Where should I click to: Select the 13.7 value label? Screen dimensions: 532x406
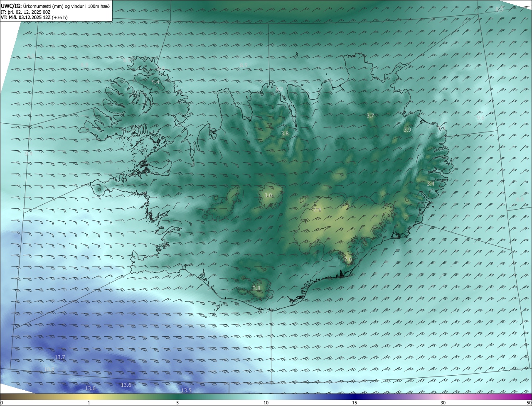[x=60, y=357]
